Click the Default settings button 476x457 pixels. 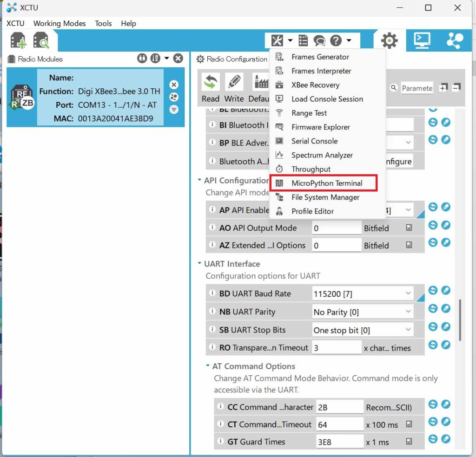click(258, 88)
